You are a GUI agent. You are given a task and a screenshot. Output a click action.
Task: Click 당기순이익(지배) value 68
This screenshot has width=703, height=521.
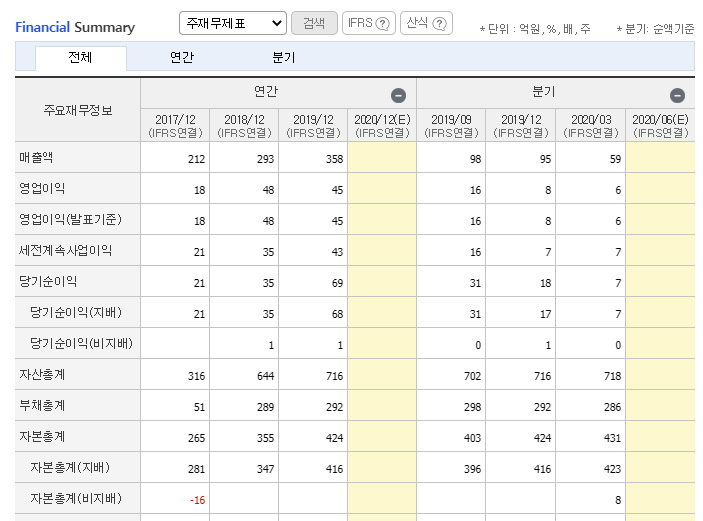pos(337,314)
